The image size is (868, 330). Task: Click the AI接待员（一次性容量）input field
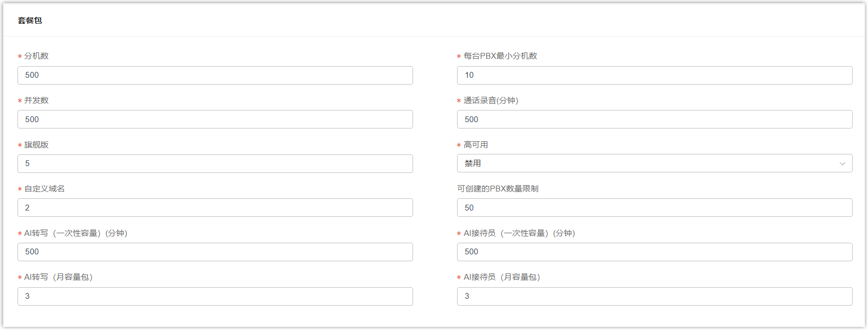(x=654, y=252)
